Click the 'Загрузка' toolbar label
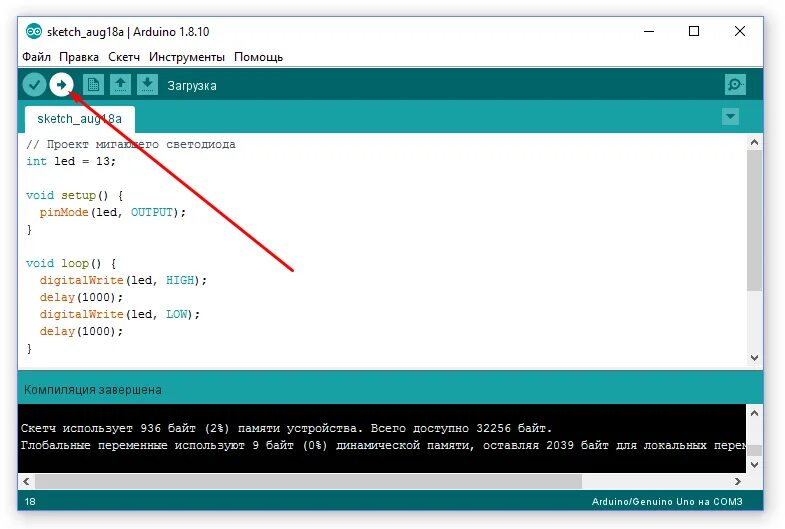The width and height of the screenshot is (785, 529). (x=192, y=86)
